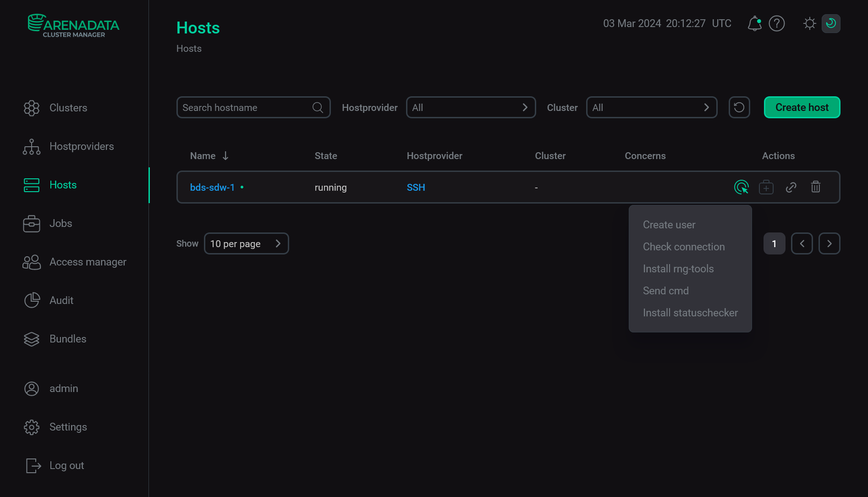Open the Hostprovider filter dropdown
Screen dimensions: 868x497
(471, 107)
